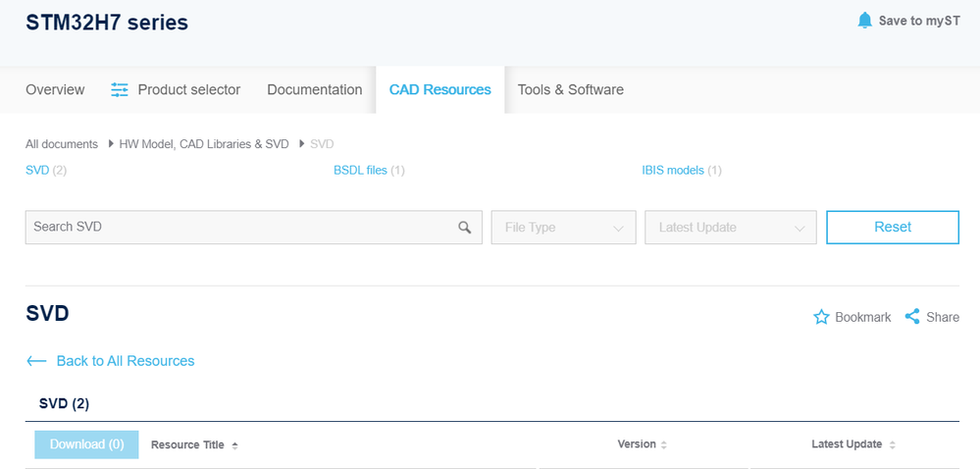
Task: Sort by Latest Update column arrows
Action: (x=893, y=444)
